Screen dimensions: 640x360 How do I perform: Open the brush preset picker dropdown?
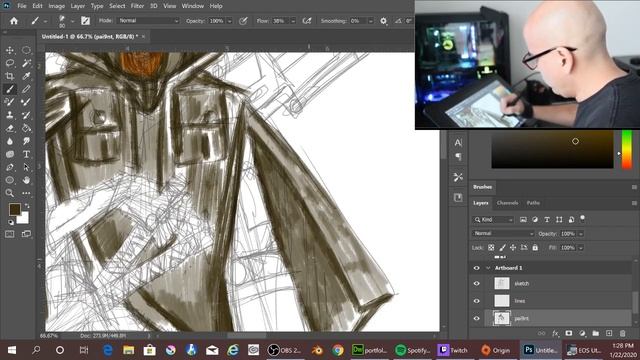coord(72,21)
